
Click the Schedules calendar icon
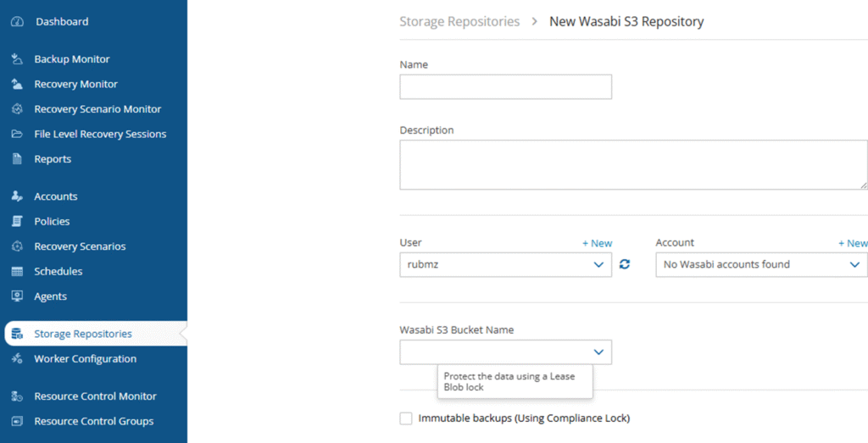(17, 272)
